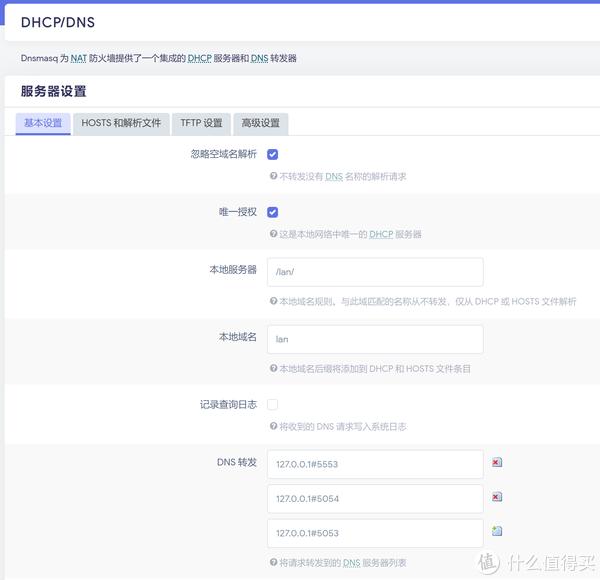The image size is (600, 580).
Task: Click DNS link in DNS 转发 hint
Action: point(352,563)
